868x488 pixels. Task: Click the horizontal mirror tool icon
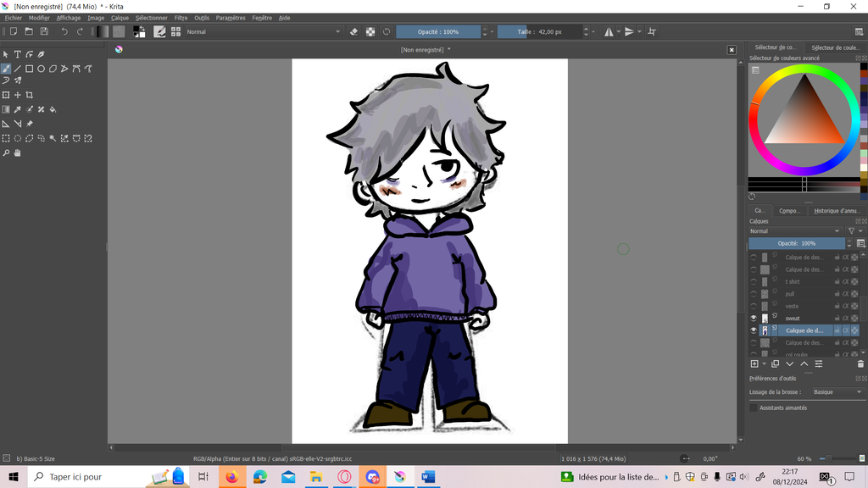coord(609,31)
